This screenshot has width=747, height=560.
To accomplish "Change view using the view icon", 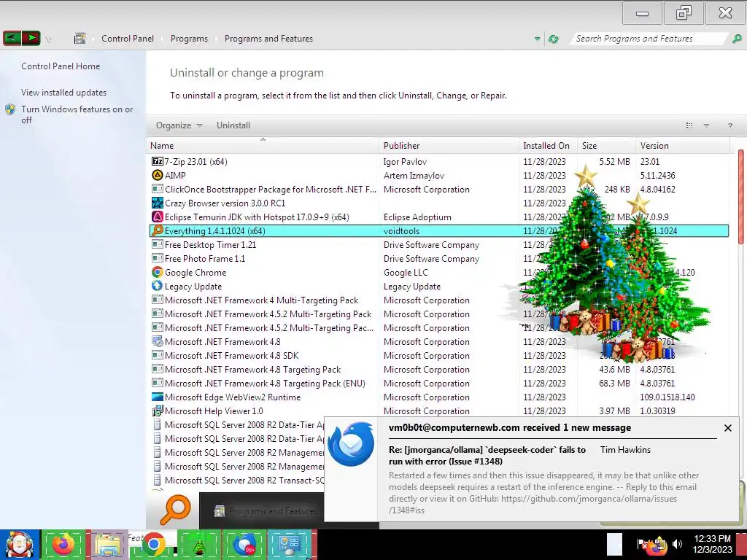I will (689, 125).
